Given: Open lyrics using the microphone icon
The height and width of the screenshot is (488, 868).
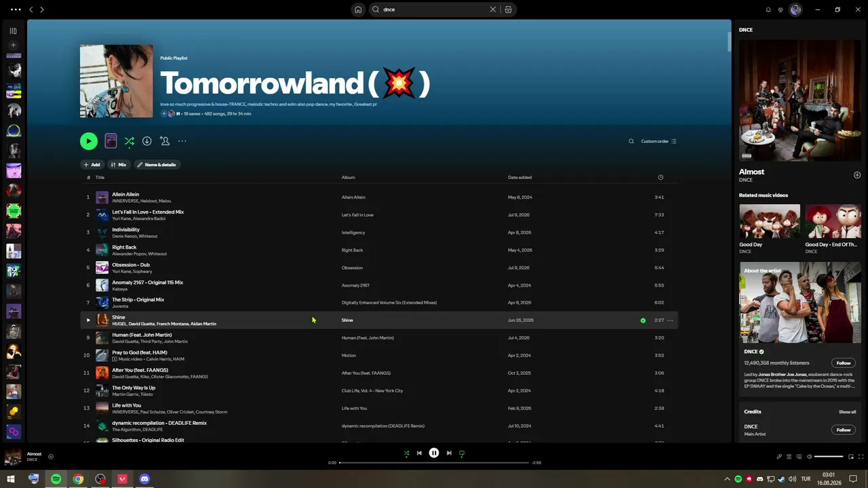Looking at the screenshot, I should (779, 457).
